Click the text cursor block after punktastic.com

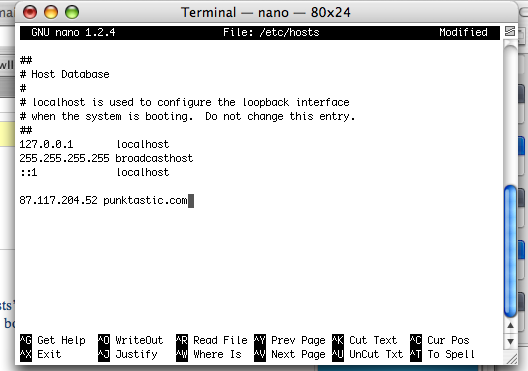pos(191,201)
